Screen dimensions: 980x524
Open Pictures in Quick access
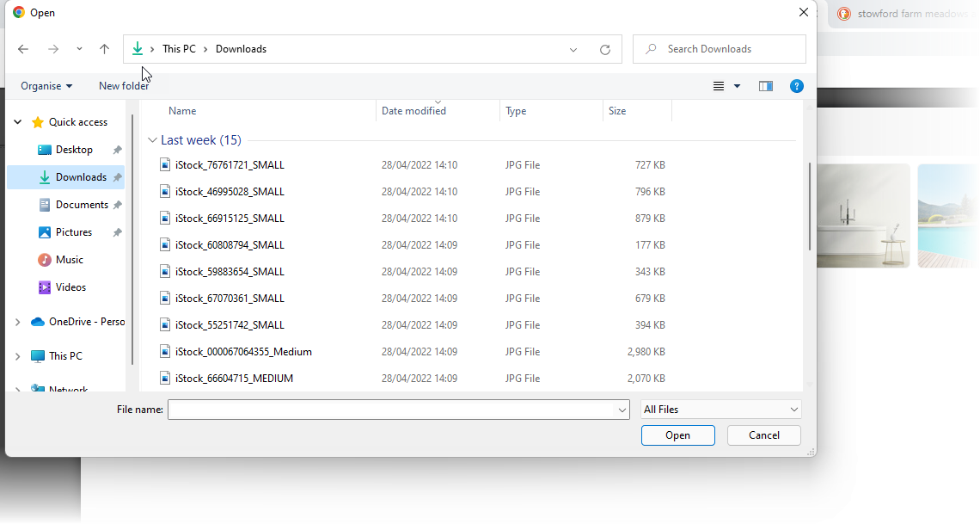pyautogui.click(x=74, y=232)
